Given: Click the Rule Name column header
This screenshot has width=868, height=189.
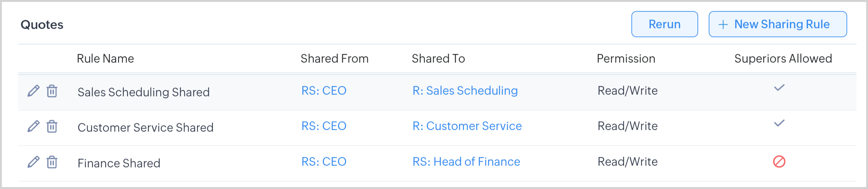Looking at the screenshot, I should tap(105, 58).
